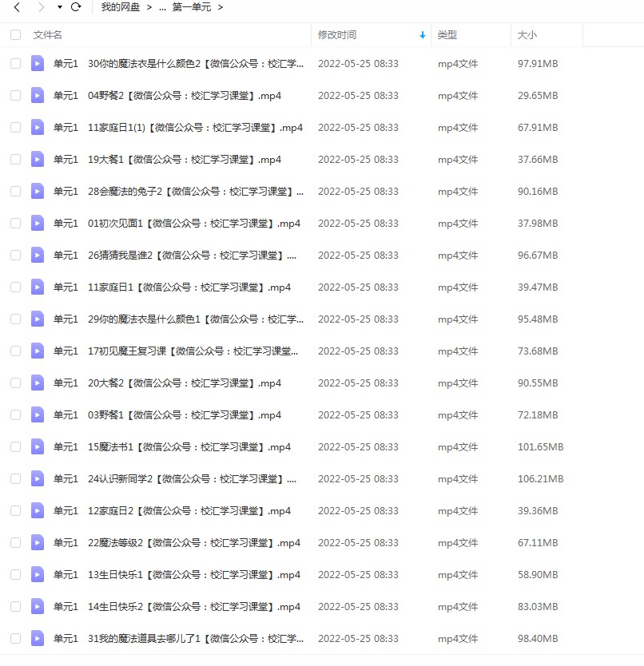Select checkbox of 11家庭日1(1) video

click(16, 128)
